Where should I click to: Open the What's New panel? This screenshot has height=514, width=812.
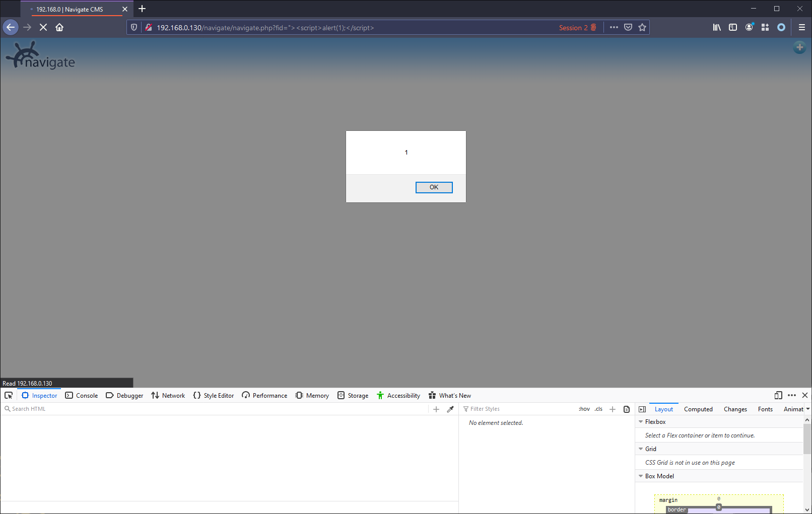(450, 395)
